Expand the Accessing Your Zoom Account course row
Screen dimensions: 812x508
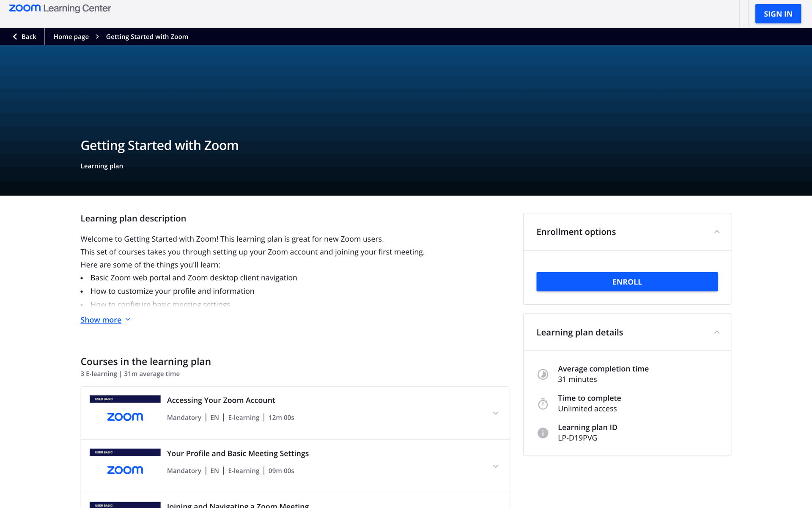[x=495, y=413]
